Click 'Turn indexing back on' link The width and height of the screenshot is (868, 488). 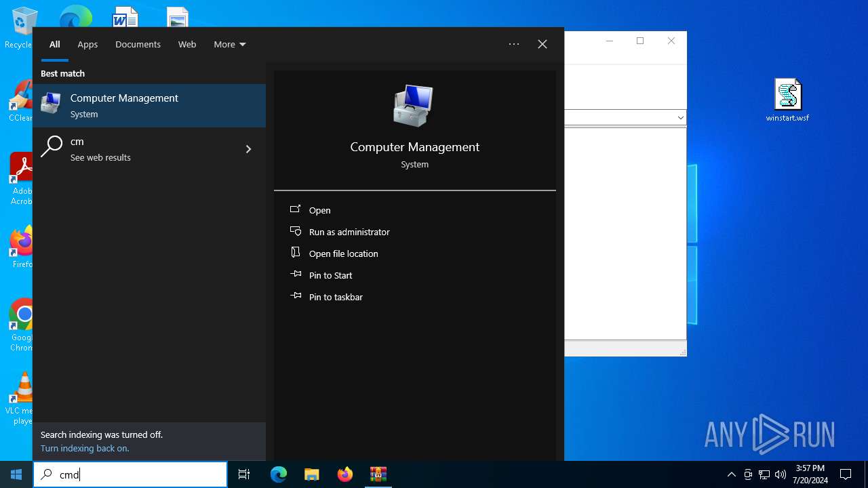tap(85, 448)
